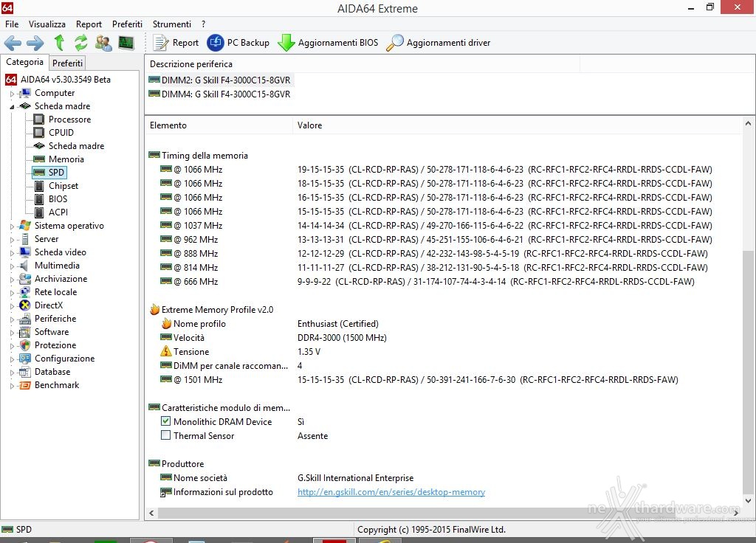
Task: Refresh using the green circular arrows icon
Action: [x=81, y=43]
